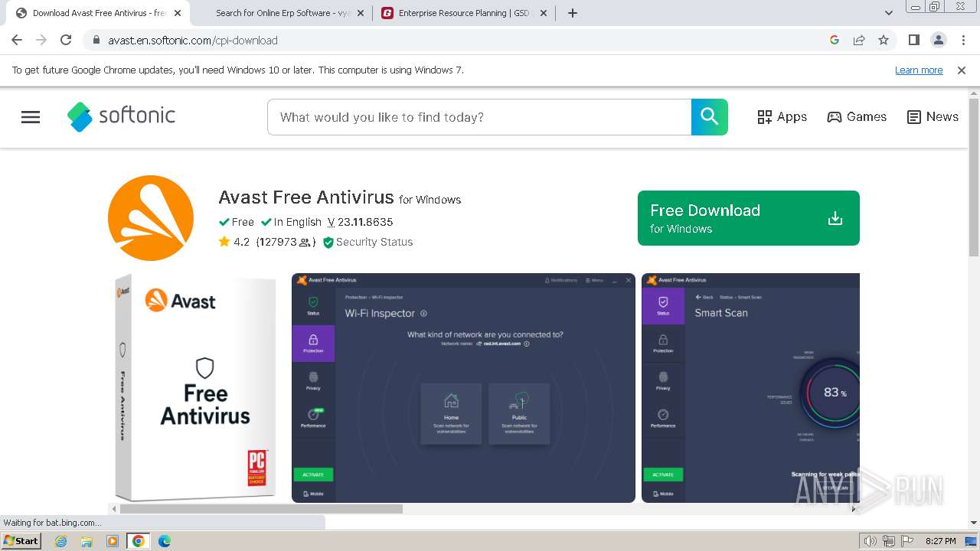Click the magnifier search button
Image resolution: width=980 pixels, height=551 pixels.
(x=710, y=117)
